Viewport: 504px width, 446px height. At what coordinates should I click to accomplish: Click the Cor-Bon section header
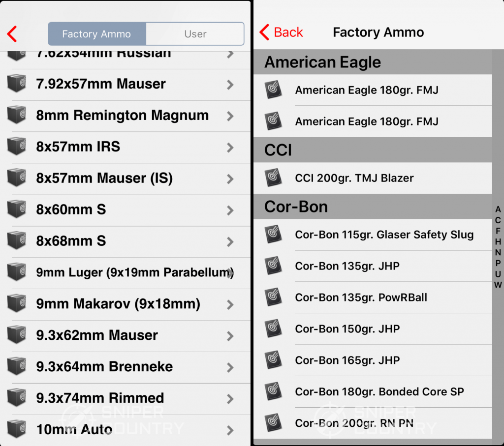coord(373,207)
